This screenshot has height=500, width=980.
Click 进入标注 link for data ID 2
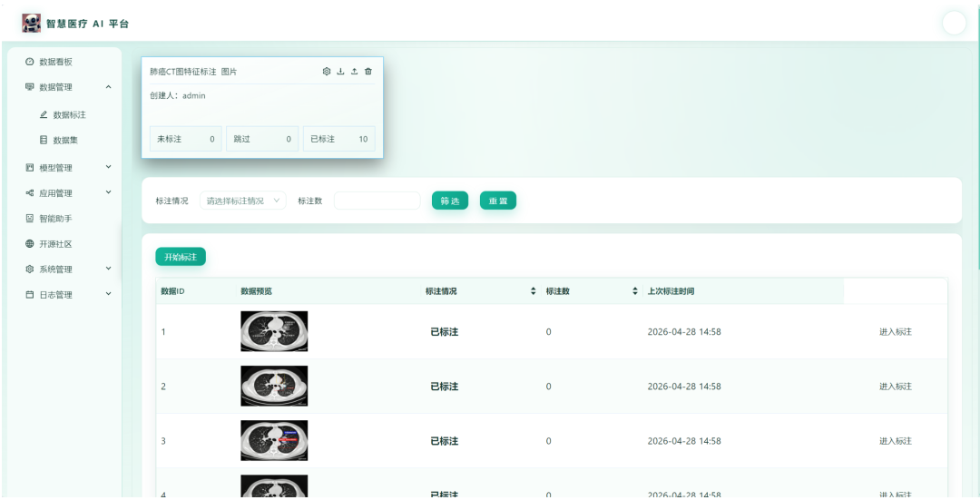(896, 387)
